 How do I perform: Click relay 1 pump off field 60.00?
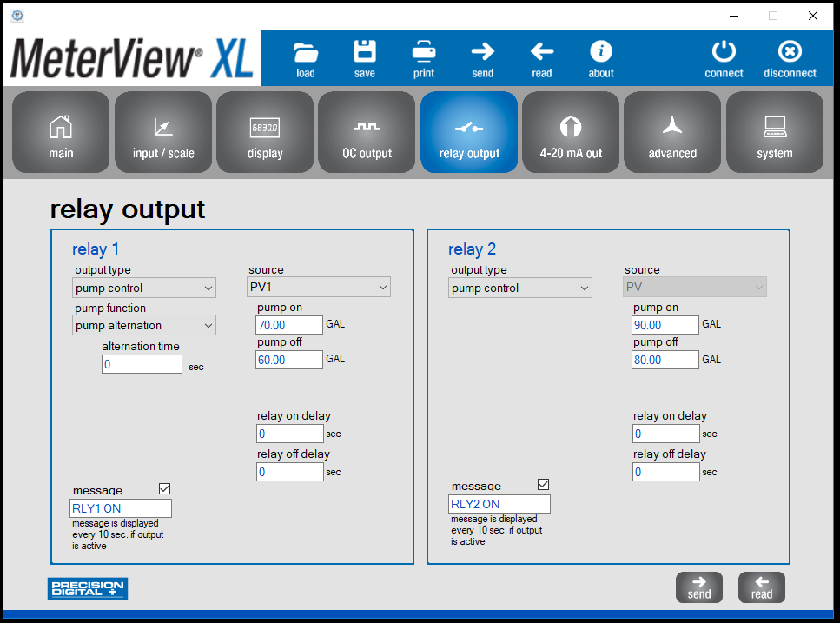(289, 360)
